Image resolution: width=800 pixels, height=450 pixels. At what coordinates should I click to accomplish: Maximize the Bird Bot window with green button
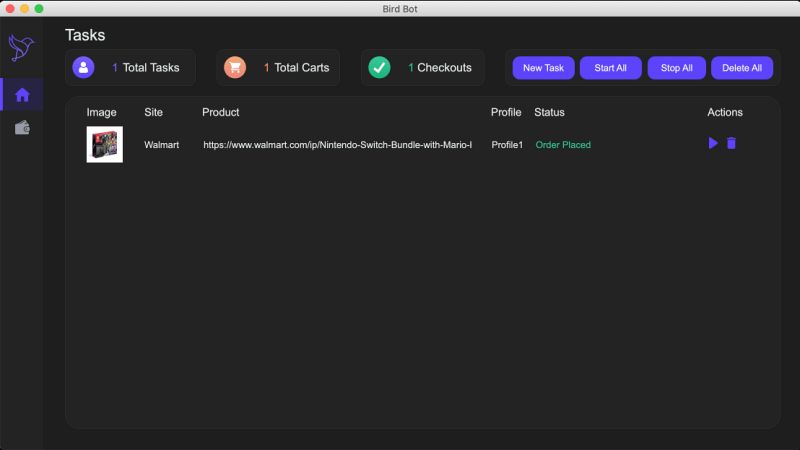pyautogui.click(x=39, y=9)
